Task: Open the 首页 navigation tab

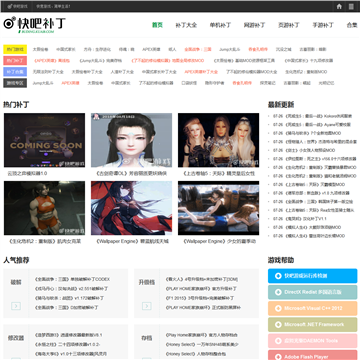Action: click(x=157, y=25)
